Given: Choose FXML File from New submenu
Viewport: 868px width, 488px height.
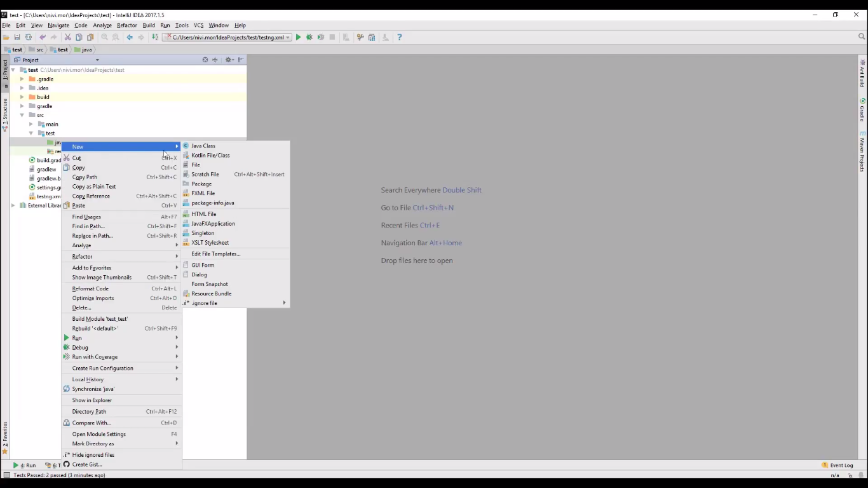Looking at the screenshot, I should point(236,193).
